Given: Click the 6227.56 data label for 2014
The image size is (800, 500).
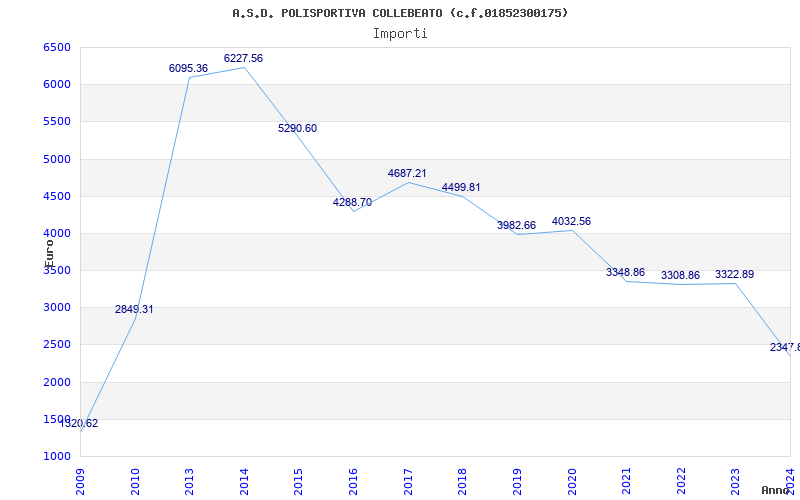Looking at the screenshot, I should pos(243,59).
